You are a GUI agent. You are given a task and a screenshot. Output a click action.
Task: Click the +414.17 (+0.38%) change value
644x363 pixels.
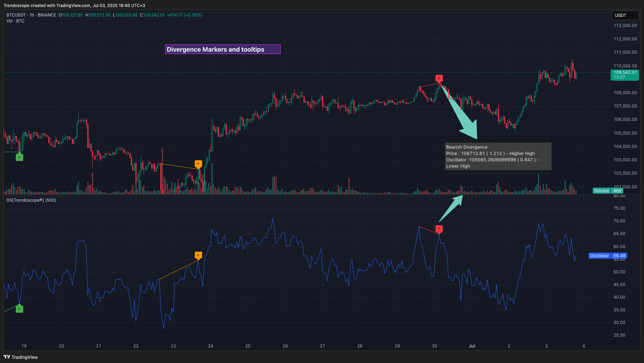click(x=185, y=15)
